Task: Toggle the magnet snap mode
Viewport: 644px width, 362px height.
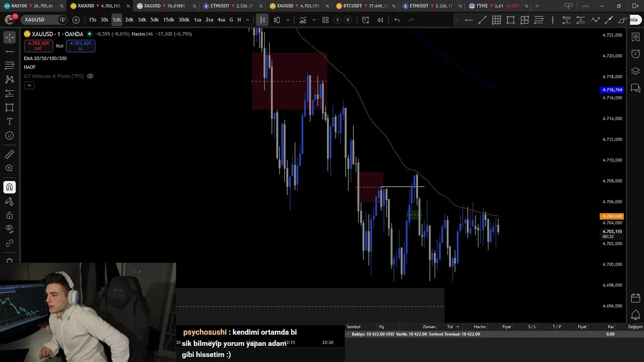Action: pos(10,187)
